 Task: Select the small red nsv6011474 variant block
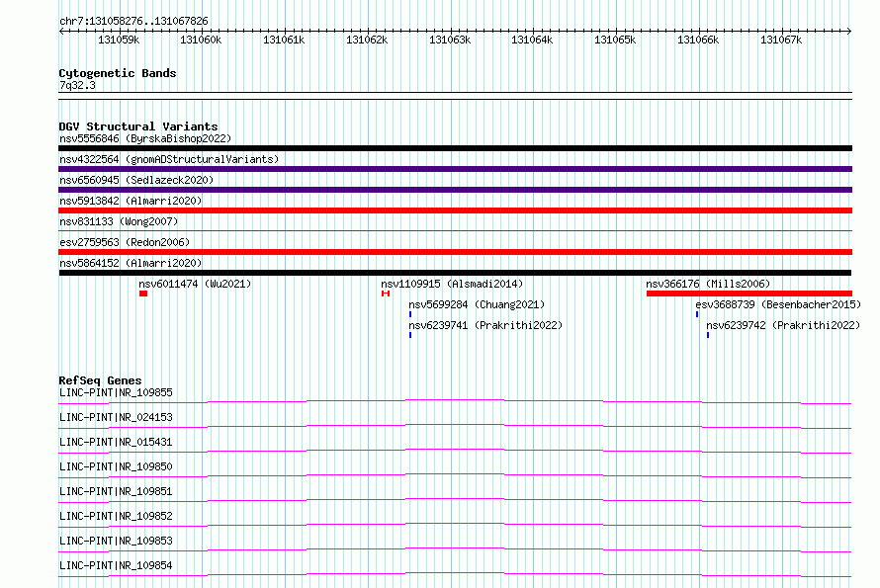click(143, 294)
